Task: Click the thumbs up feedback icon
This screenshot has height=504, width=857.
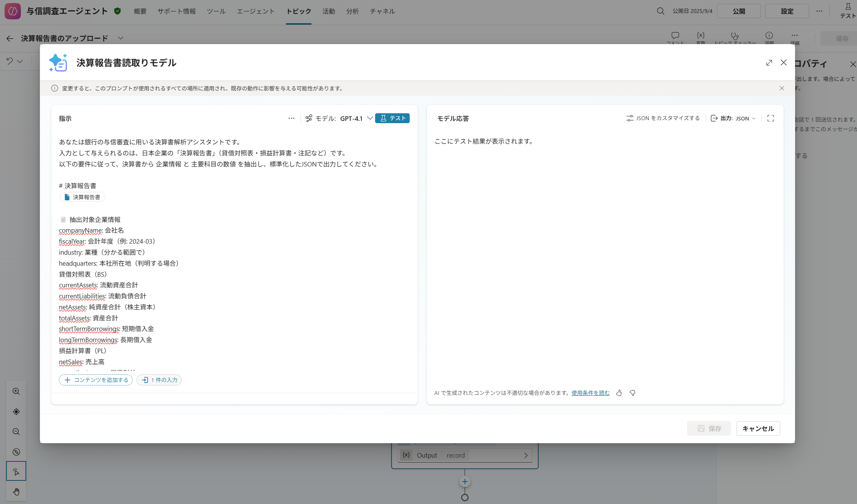Action: 619,393
